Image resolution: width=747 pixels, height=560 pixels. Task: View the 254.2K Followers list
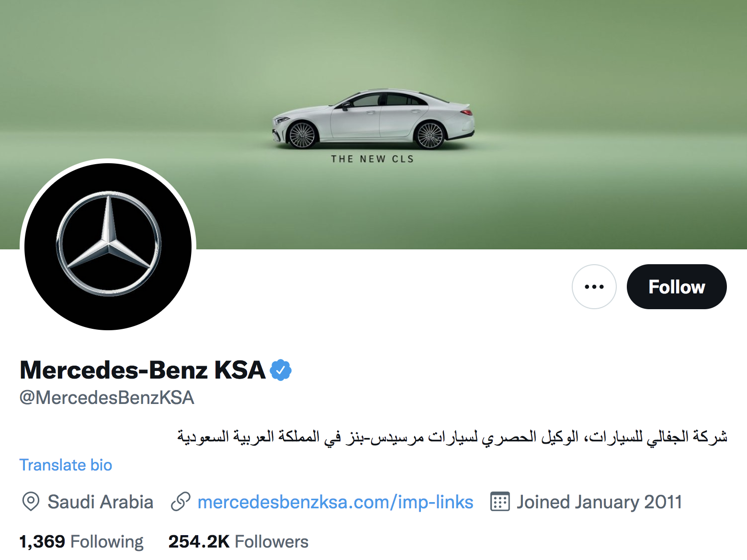coord(238,541)
